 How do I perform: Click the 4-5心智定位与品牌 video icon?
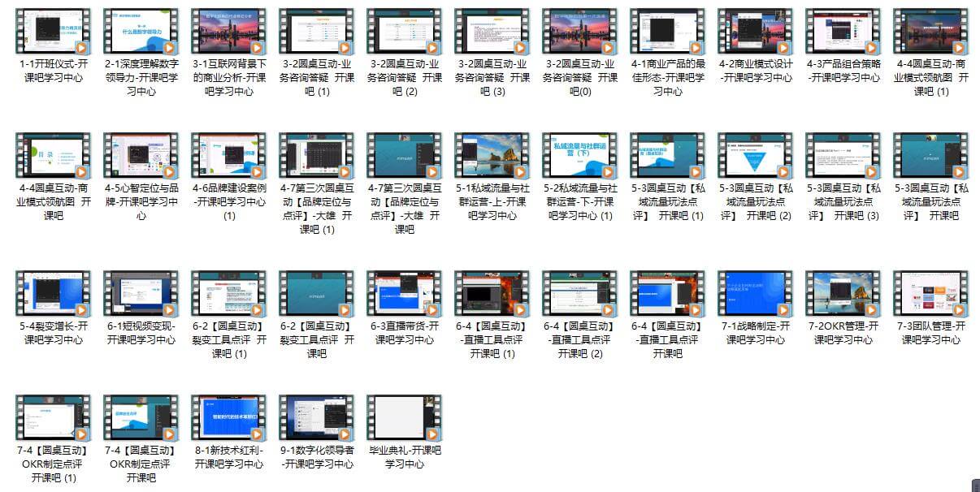[141, 155]
